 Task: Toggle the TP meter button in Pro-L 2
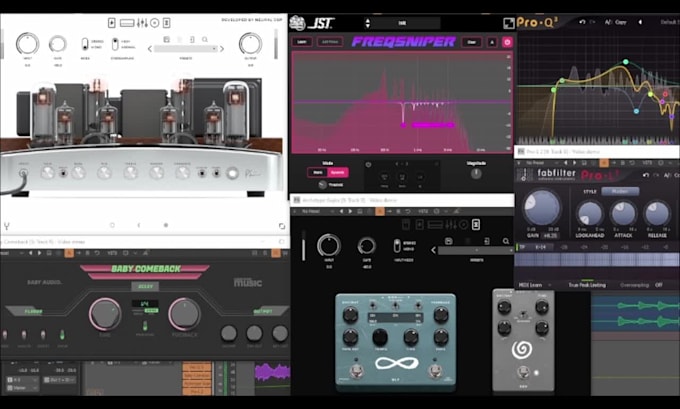coord(523,247)
